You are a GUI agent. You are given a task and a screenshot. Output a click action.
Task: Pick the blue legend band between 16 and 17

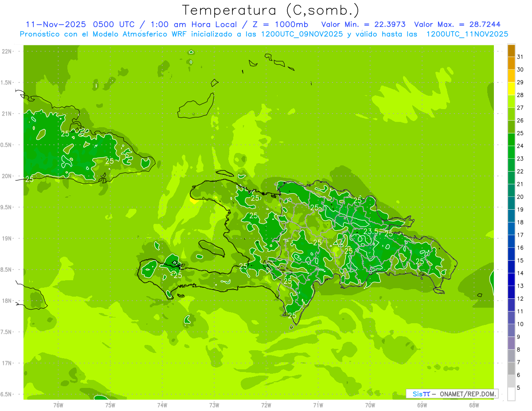[511, 242]
